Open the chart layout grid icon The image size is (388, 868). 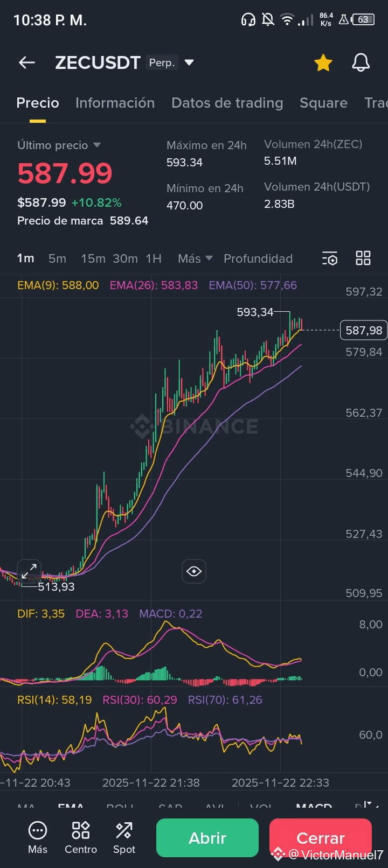pyautogui.click(x=363, y=258)
